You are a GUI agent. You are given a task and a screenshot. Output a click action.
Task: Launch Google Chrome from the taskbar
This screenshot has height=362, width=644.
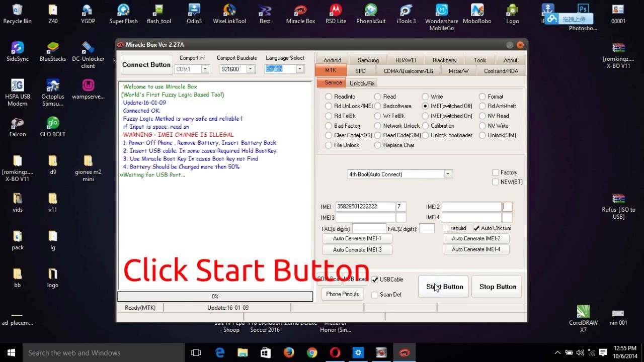(311, 352)
